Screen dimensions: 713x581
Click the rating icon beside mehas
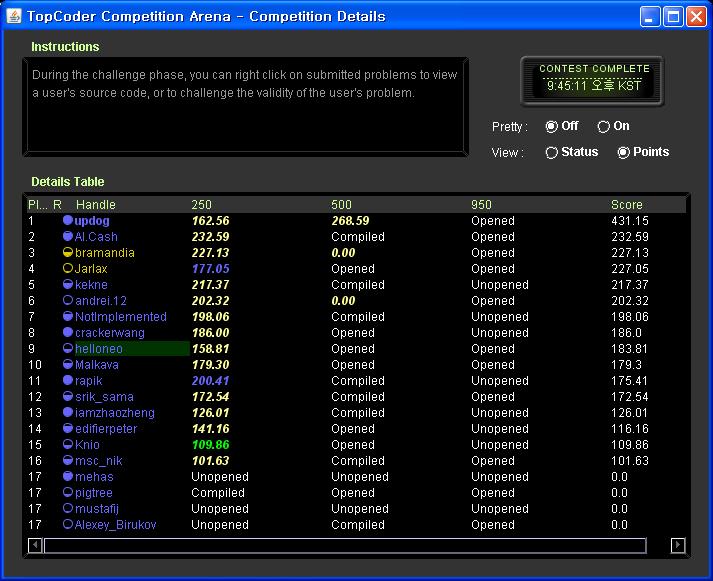point(68,476)
